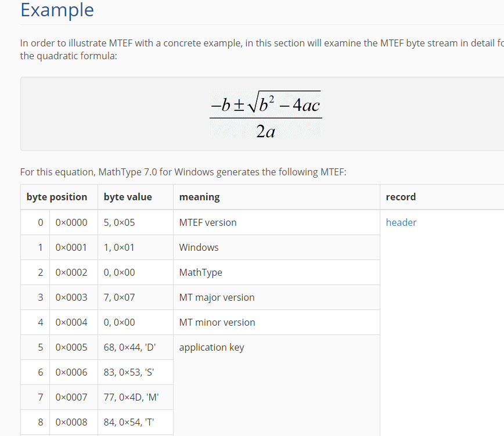Click the sentence 'For this equation, MathType 7.0'
Image resolution: width=504 pixels, height=436 pixels.
click(x=183, y=172)
